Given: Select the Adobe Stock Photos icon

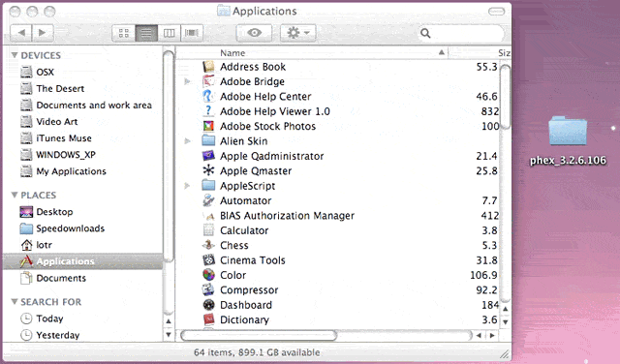Looking at the screenshot, I should point(208,126).
